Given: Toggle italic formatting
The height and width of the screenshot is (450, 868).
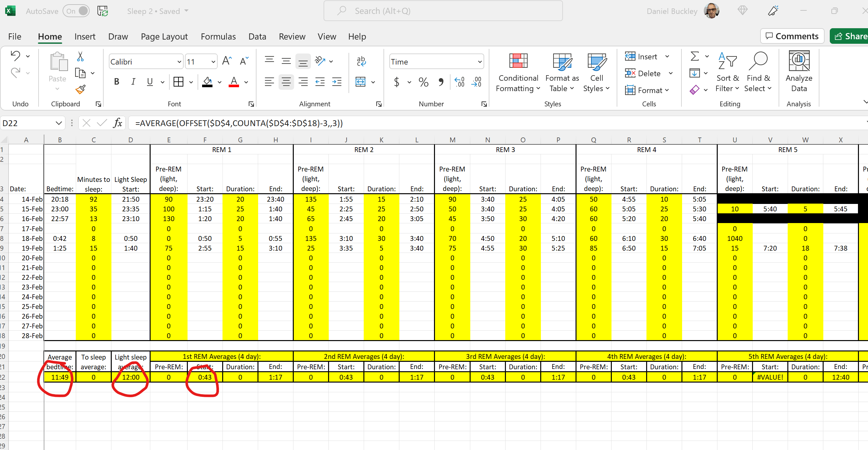Looking at the screenshot, I should 133,82.
